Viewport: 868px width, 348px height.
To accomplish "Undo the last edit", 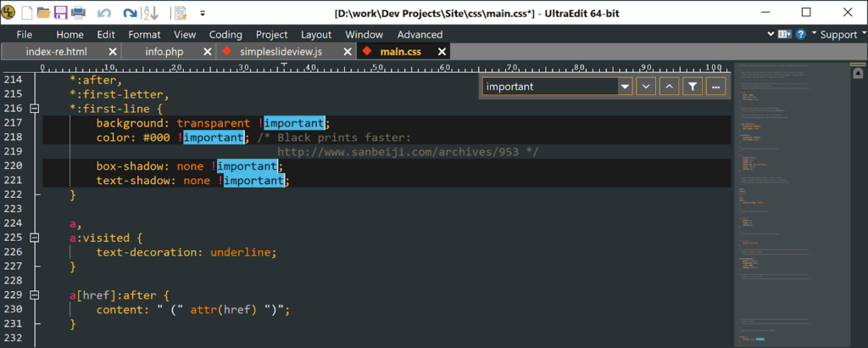I will click(x=104, y=13).
